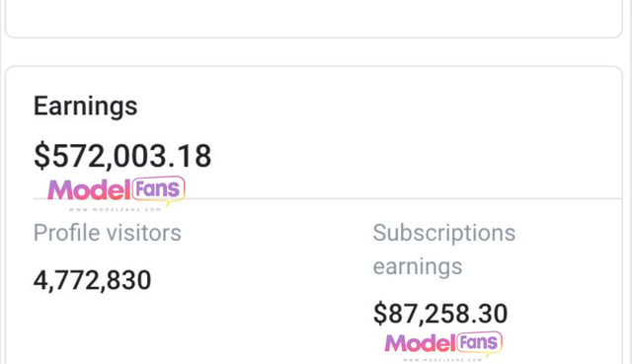Select the $572,003.18 total earnings figure
Viewport: 632px width, 364px height.
click(x=122, y=156)
